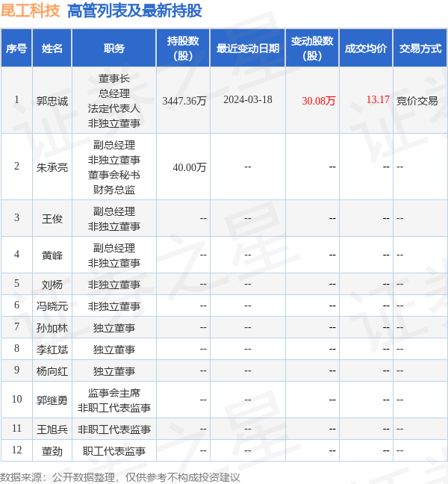Image resolution: width=448 pixels, height=484 pixels.
Task: Select the 持股数(股) column header
Action: (183, 48)
